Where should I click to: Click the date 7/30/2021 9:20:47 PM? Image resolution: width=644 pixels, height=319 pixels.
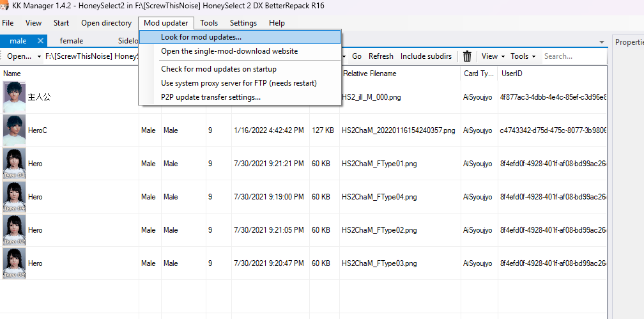269,263
